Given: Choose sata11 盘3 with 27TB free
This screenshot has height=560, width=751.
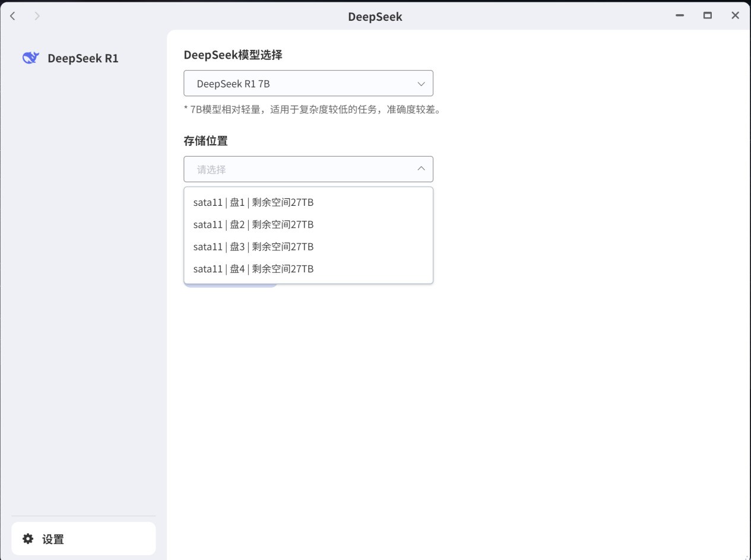Looking at the screenshot, I should (x=308, y=247).
